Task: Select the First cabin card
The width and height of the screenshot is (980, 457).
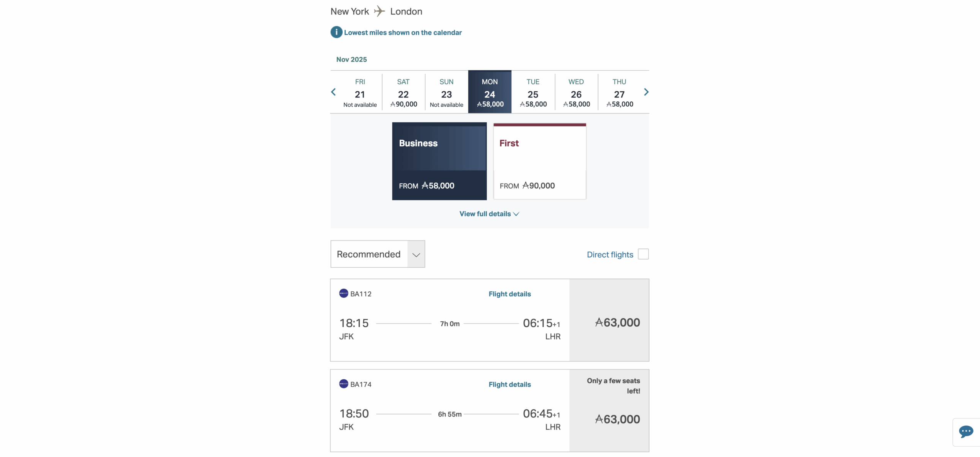Action: [540, 161]
